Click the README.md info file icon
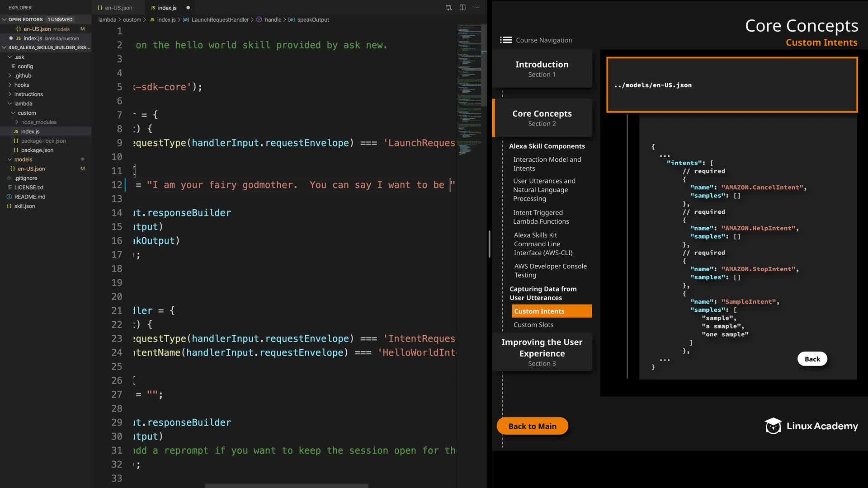 coord(9,197)
